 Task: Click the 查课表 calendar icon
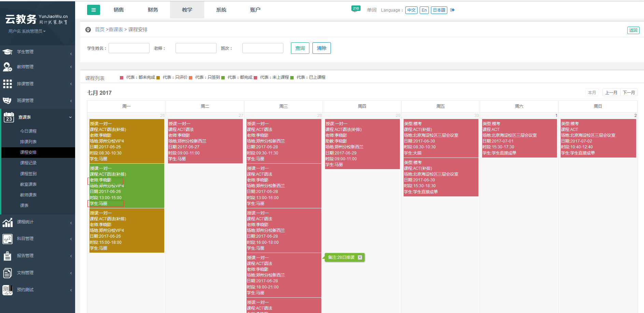8,117
